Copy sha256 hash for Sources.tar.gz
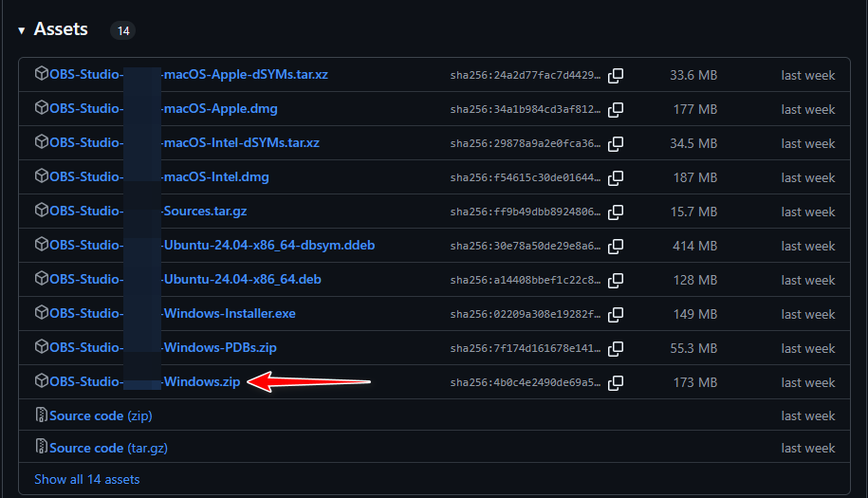Viewport: 868px width, 498px height. [x=616, y=212]
